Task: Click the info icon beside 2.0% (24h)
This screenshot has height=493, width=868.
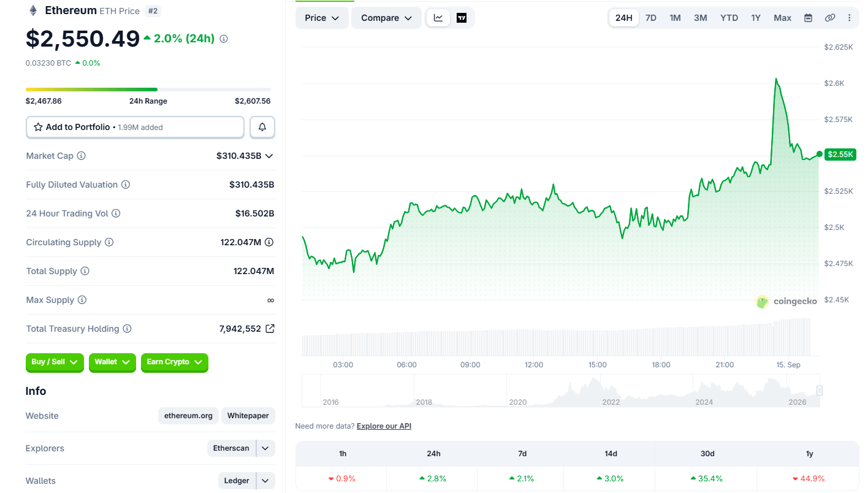Action: tap(224, 39)
